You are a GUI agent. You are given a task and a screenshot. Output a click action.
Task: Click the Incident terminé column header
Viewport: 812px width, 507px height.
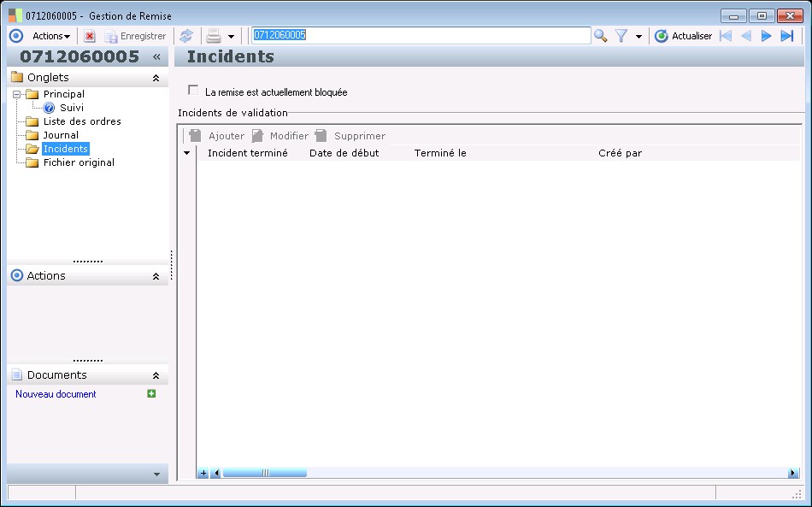(x=248, y=153)
